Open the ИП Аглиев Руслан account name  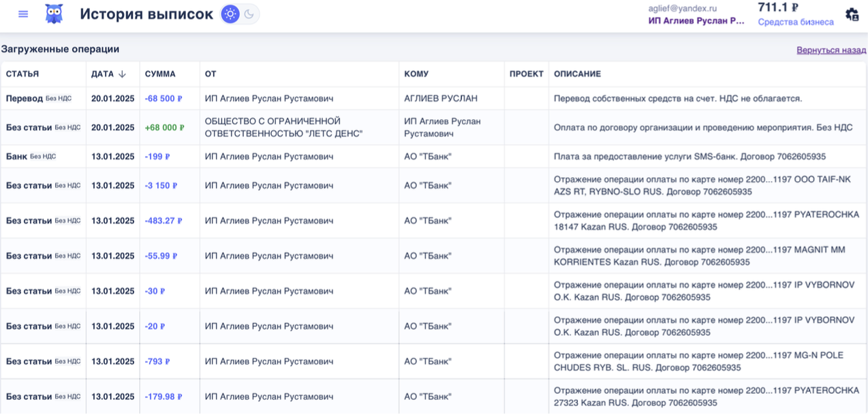pos(696,21)
